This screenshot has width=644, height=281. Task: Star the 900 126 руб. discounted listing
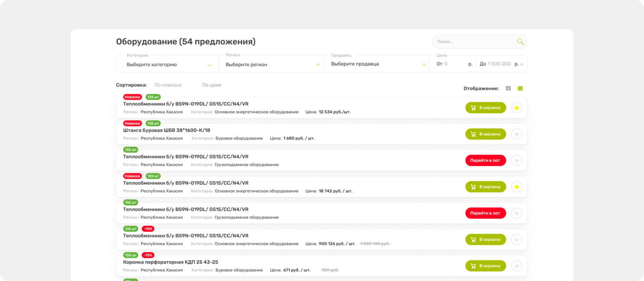[516, 240]
